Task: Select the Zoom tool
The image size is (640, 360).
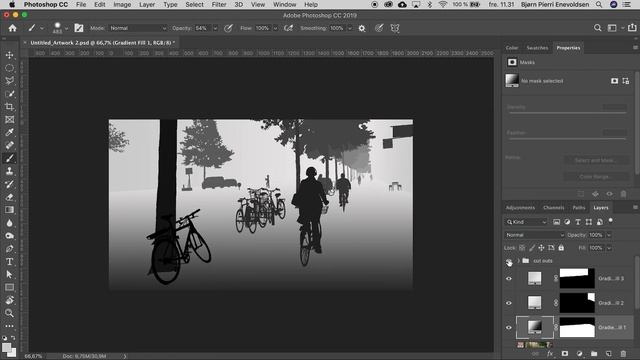Action: click(9, 313)
